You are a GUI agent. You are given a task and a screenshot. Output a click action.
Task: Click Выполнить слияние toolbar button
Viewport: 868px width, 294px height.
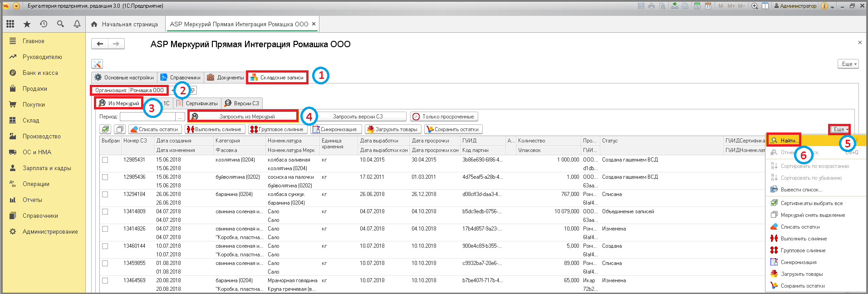(215, 129)
